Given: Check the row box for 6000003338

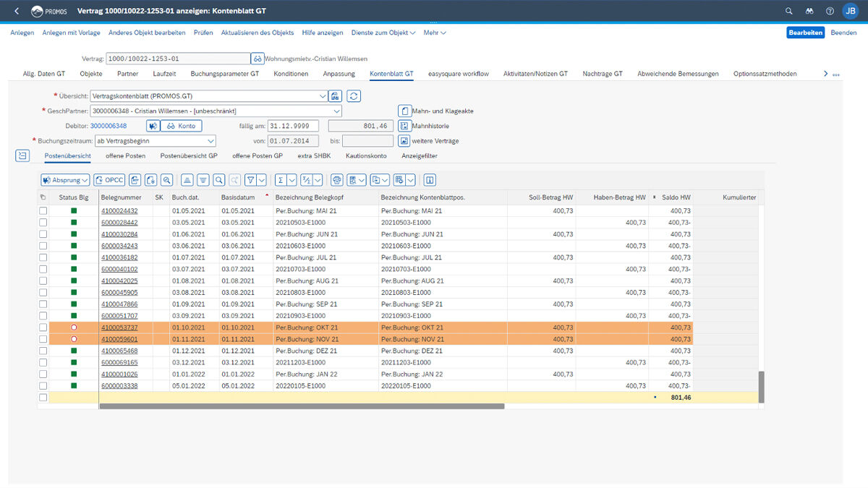Looking at the screenshot, I should (43, 386).
